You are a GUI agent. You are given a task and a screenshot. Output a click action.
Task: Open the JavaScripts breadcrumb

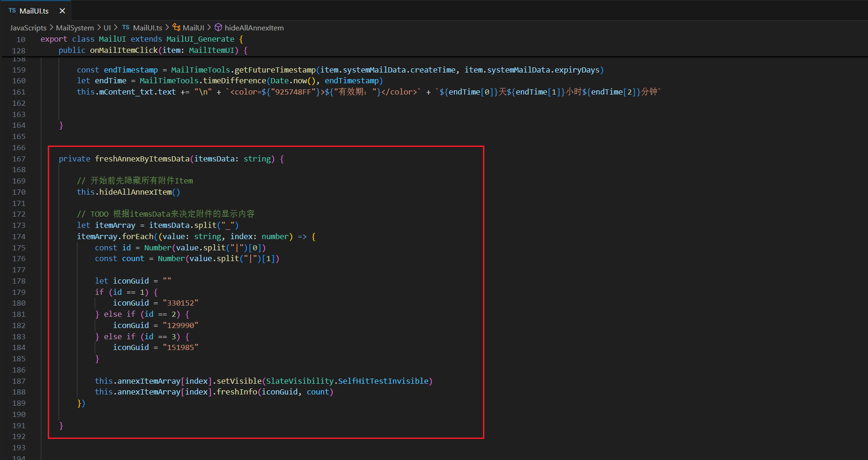[29, 28]
